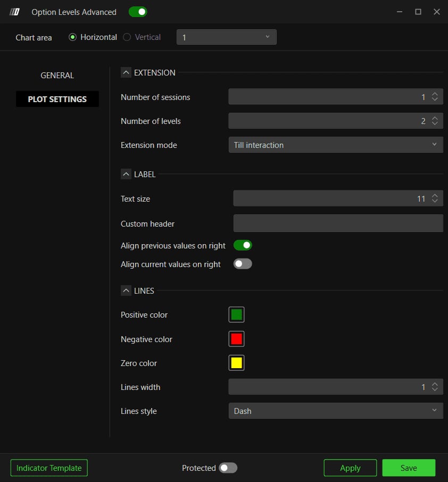Decrease the Text size value
The image size is (448, 482).
435,201
